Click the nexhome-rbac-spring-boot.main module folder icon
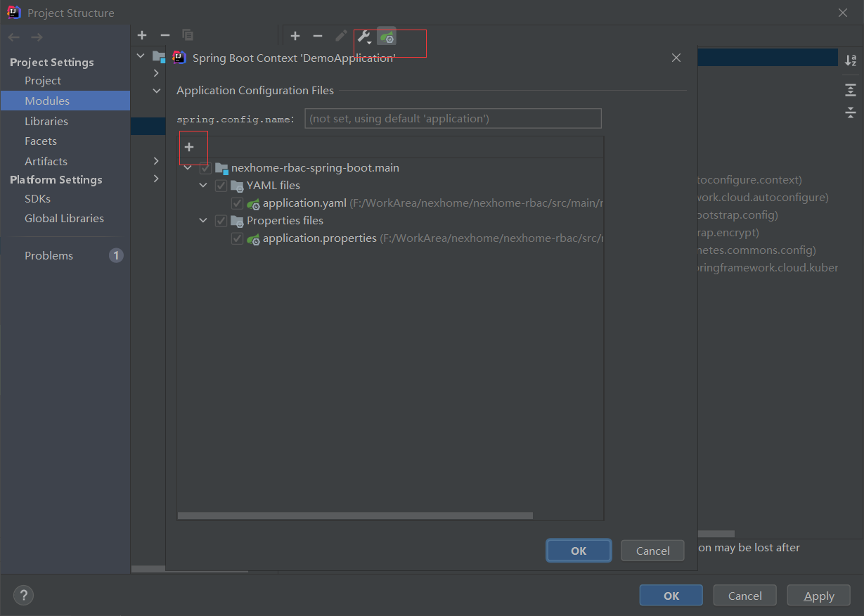864x616 pixels. point(221,168)
